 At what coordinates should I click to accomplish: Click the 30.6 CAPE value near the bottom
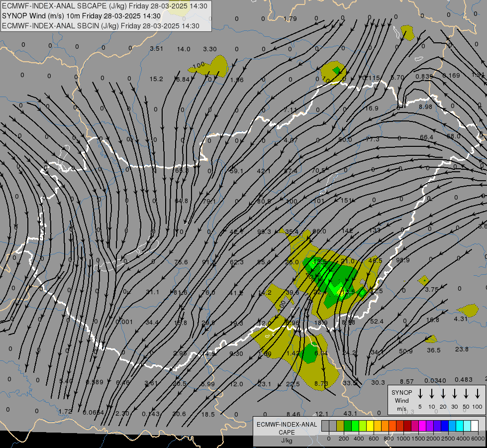click(x=179, y=414)
